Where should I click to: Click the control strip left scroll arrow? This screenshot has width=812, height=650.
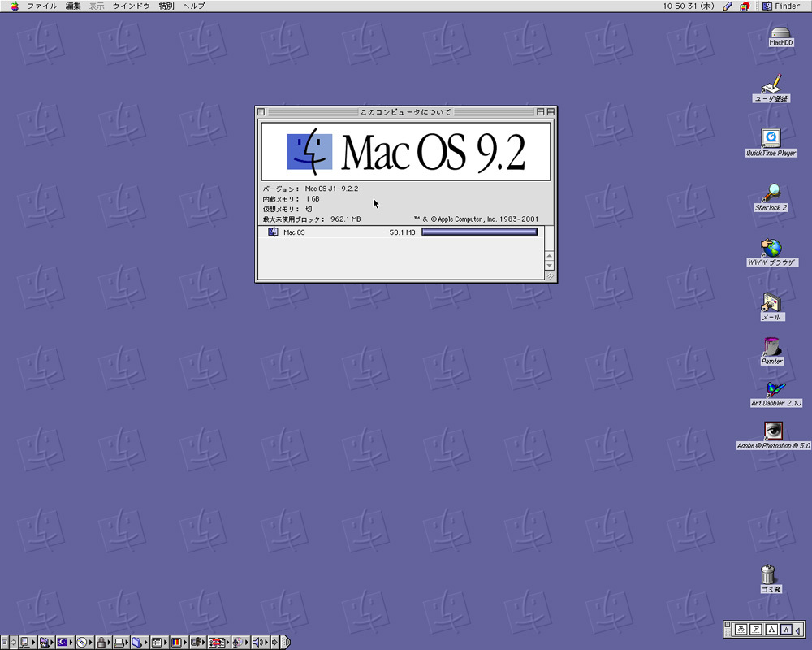point(14,642)
